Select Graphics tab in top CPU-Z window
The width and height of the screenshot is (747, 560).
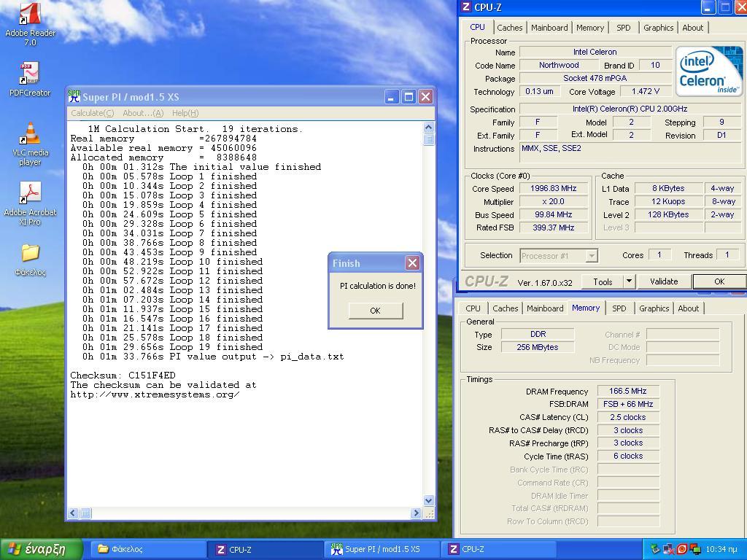click(659, 28)
